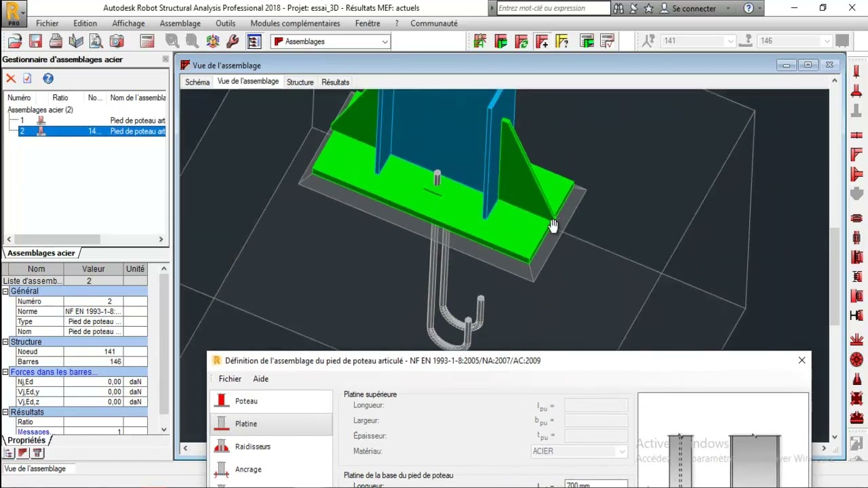Screen dimensions: 868x488
Task: Click the new assembly icon with plus
Action: 542,41
